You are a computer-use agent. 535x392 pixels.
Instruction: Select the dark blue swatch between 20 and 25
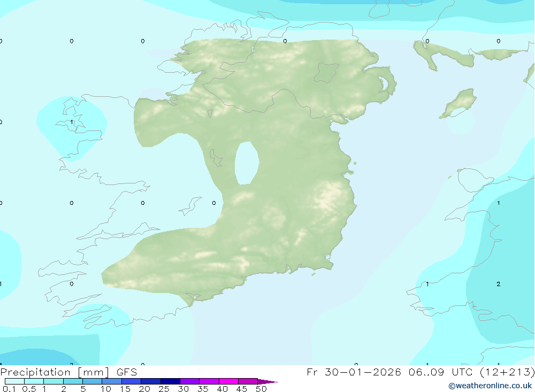[x=151, y=381]
